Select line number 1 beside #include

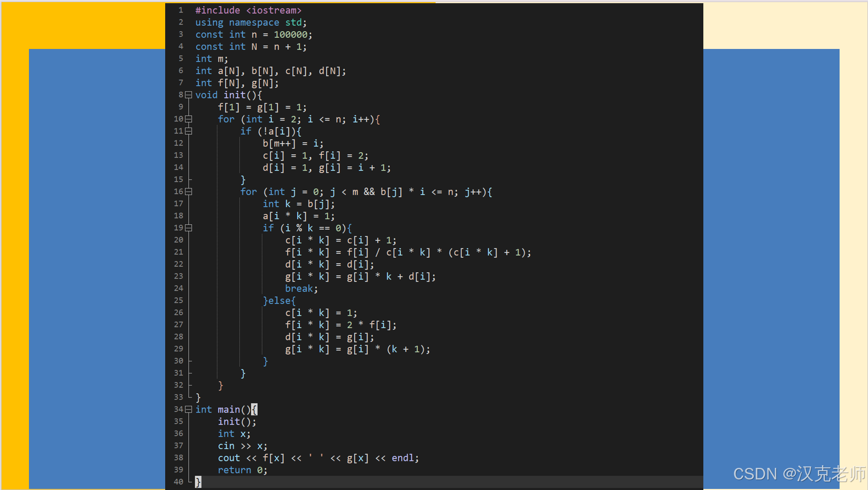(180, 10)
